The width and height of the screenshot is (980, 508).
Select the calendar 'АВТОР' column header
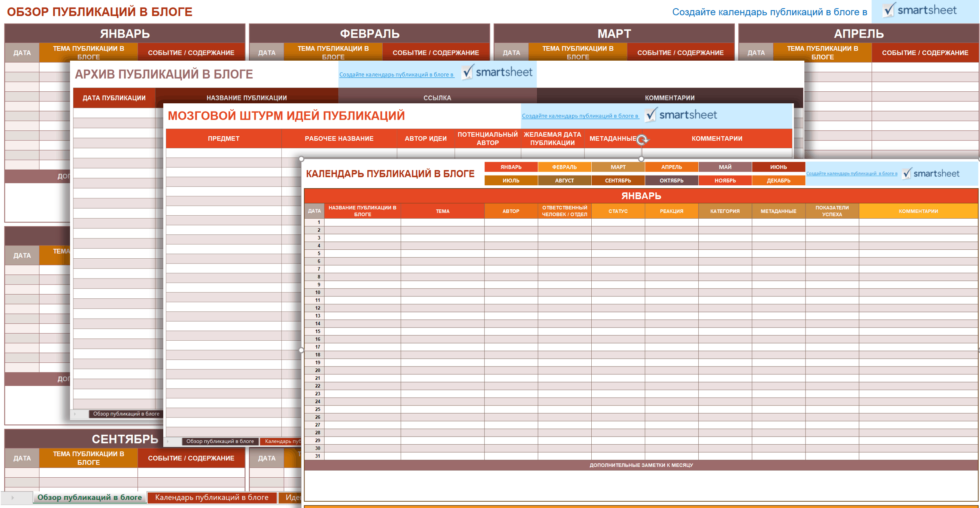pyautogui.click(x=510, y=211)
